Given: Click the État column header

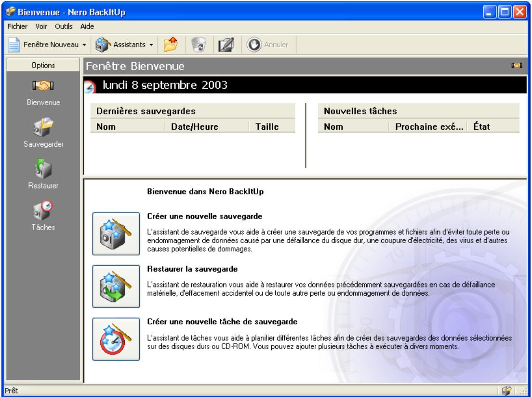Looking at the screenshot, I should pyautogui.click(x=493, y=127).
